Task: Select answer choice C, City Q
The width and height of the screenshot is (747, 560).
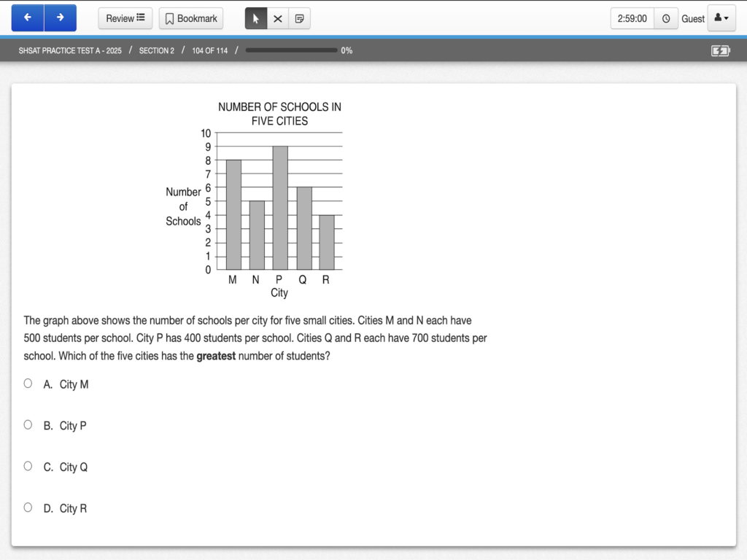Action: [28, 465]
